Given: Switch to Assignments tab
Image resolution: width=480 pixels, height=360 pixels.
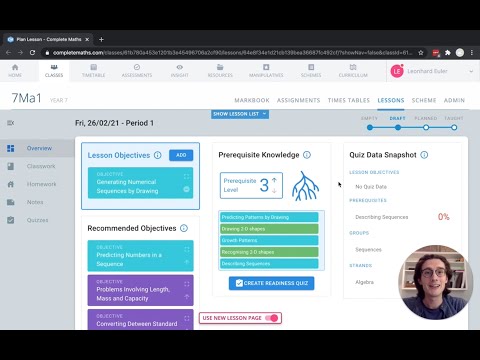Looking at the screenshot, I should tap(298, 100).
